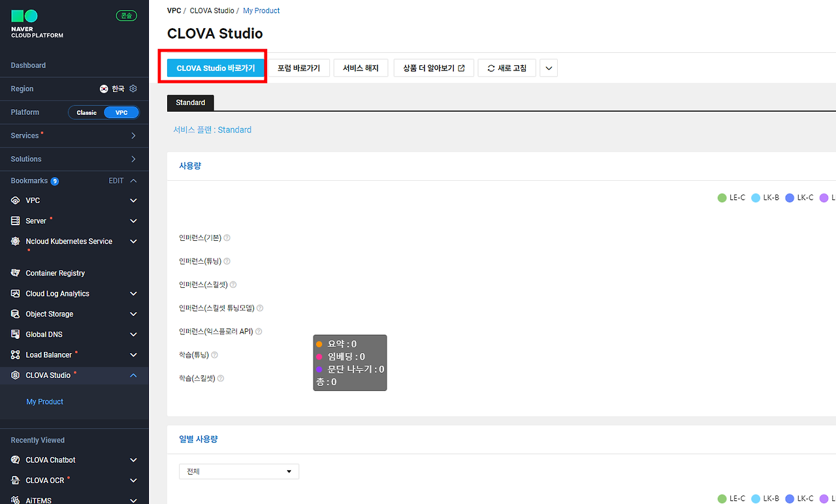
Task: Click the help icon next to 인퍼런스(스킬셋)
Action: (x=233, y=285)
